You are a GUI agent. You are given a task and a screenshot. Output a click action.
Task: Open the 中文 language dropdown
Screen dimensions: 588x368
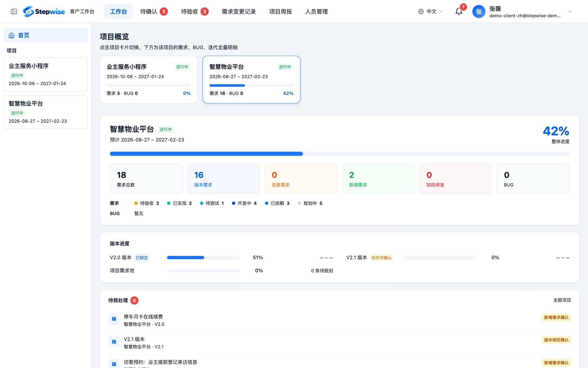pyautogui.click(x=431, y=11)
